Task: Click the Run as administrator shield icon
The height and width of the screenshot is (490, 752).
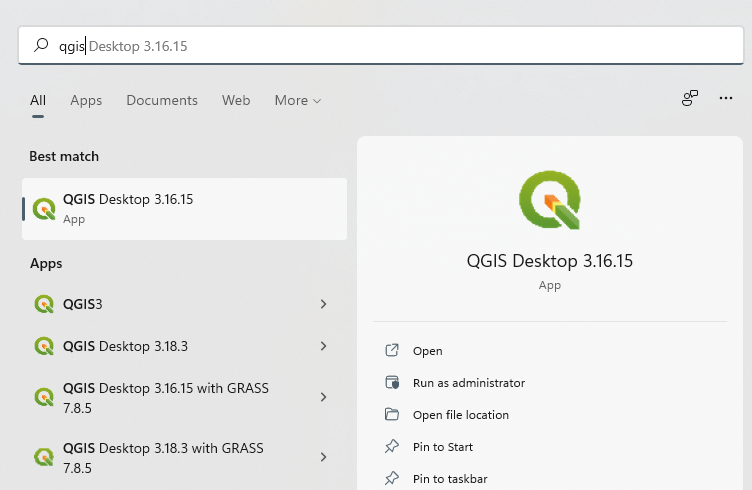Action: pyautogui.click(x=392, y=383)
